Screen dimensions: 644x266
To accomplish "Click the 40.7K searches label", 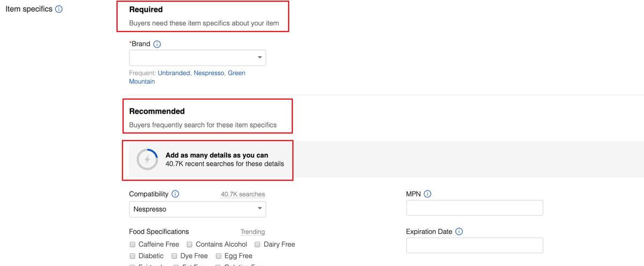I will click(x=243, y=194).
